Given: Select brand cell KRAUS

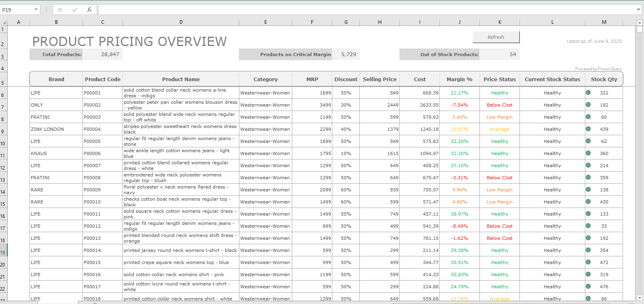Looking at the screenshot, I should [x=56, y=153].
